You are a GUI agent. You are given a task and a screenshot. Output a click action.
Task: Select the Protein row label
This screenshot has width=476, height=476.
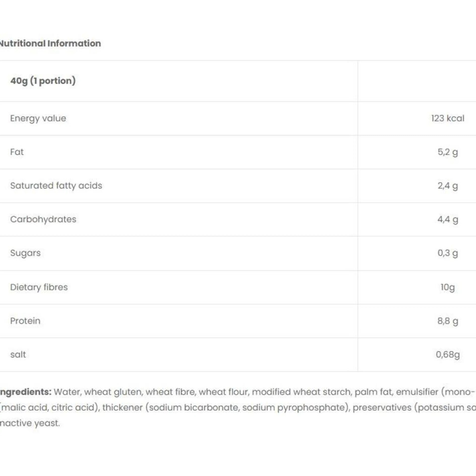25,321
